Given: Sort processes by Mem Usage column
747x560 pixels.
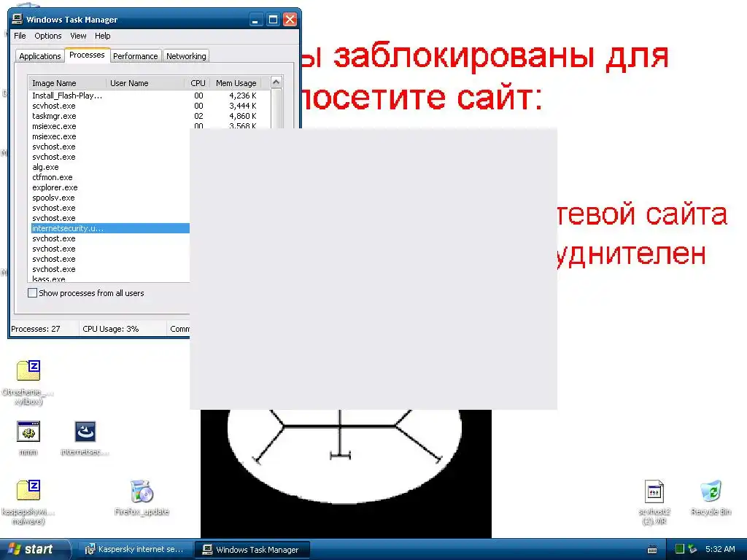Looking at the screenshot, I should pyautogui.click(x=236, y=83).
